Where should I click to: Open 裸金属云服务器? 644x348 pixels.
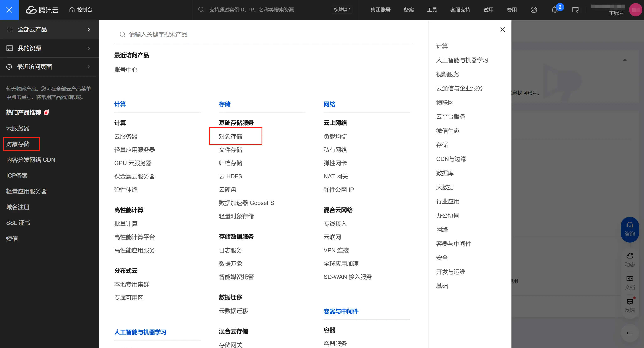134,176
